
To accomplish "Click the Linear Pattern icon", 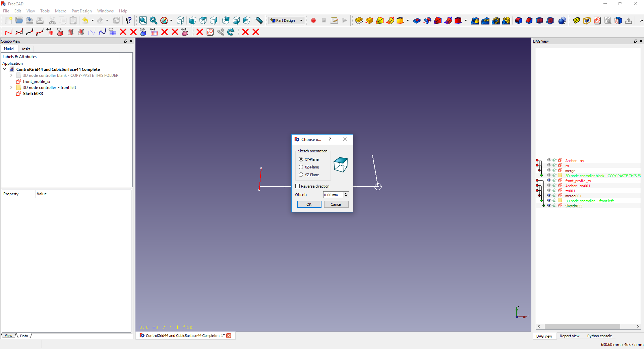I will click(485, 20).
